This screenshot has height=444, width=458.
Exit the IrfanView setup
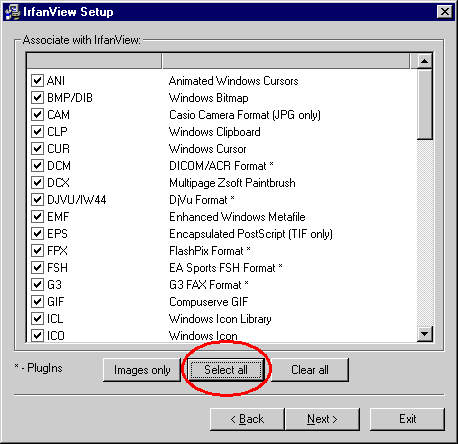(x=408, y=419)
